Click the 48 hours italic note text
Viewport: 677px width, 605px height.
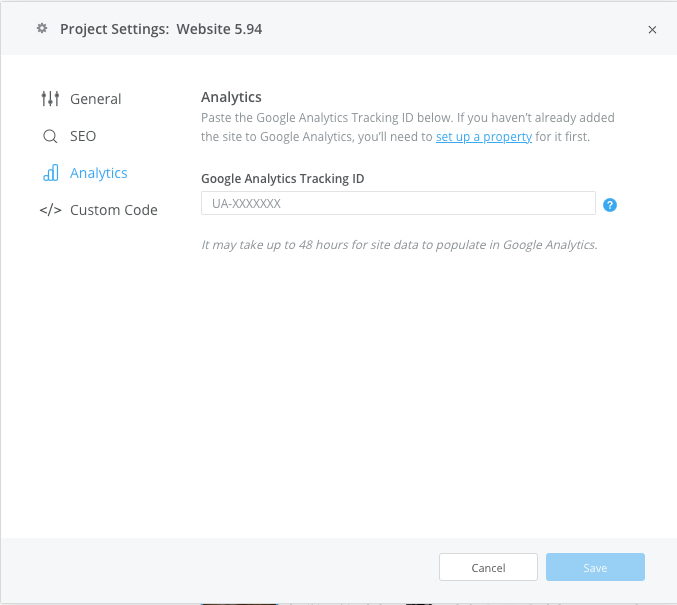[x=399, y=244]
